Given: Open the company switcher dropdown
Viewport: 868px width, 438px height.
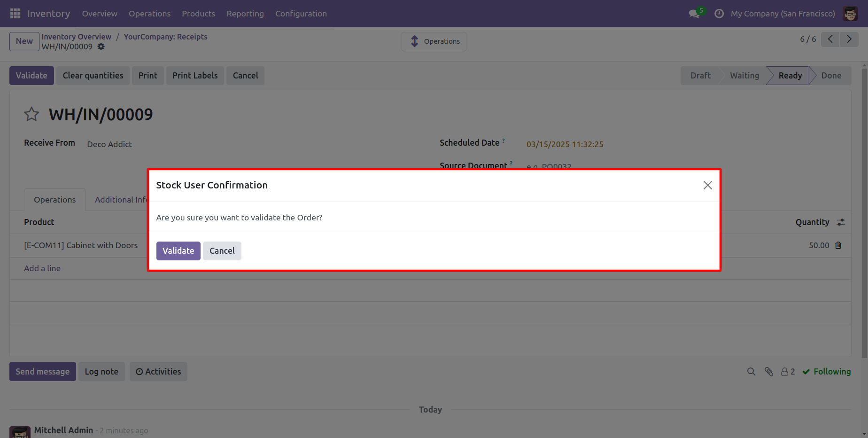Looking at the screenshot, I should (x=783, y=14).
